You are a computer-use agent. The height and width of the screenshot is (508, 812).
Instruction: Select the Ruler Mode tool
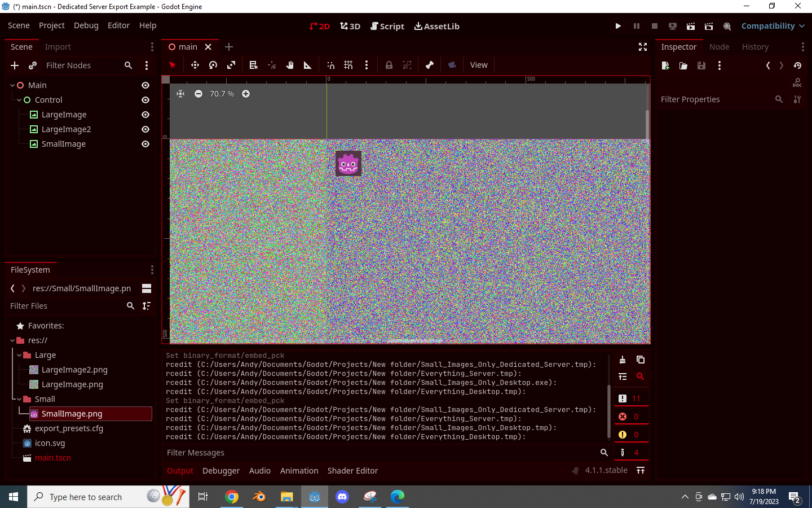pyautogui.click(x=307, y=65)
